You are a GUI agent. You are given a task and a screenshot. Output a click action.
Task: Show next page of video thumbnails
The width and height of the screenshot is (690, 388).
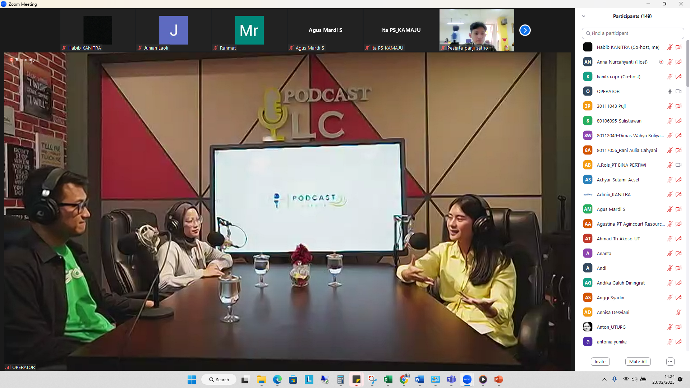click(x=525, y=30)
